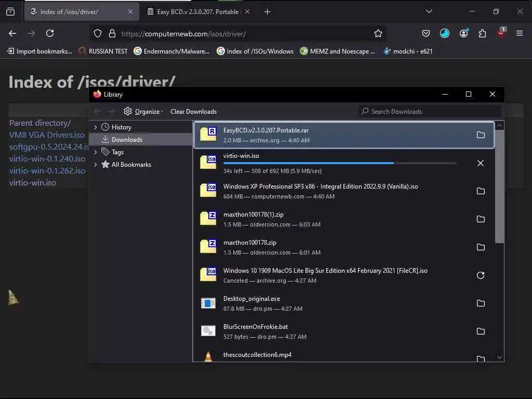Click the blue circular downloads progress icon
The height and width of the screenshot is (399, 532).
[x=445, y=33]
